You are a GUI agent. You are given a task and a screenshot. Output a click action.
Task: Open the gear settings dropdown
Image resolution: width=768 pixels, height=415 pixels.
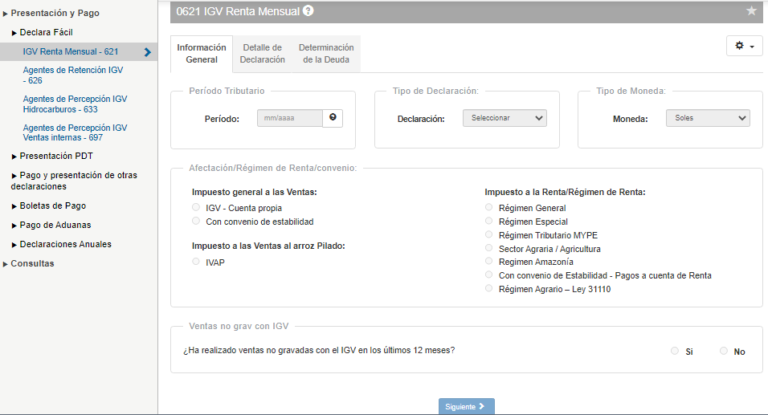click(x=744, y=46)
